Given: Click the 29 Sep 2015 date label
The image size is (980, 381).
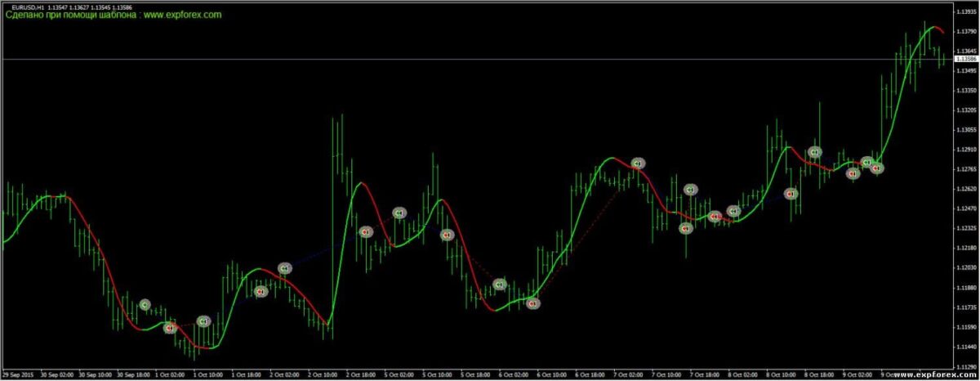Looking at the screenshot, I should pyautogui.click(x=16, y=374).
